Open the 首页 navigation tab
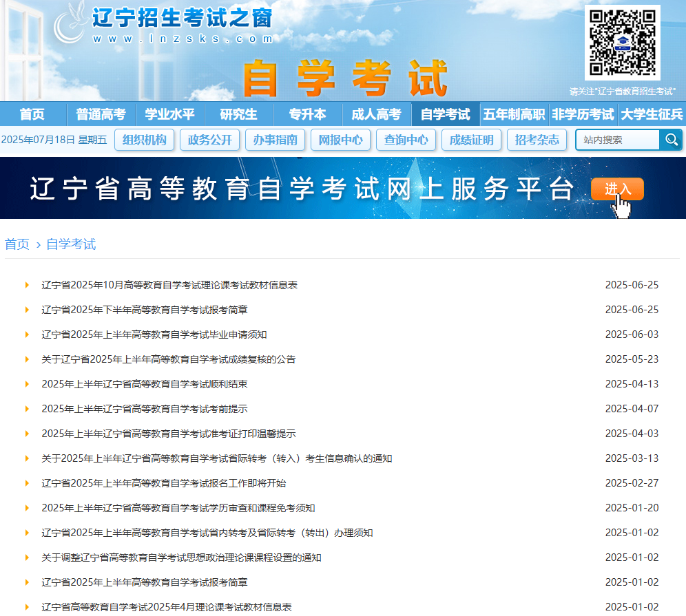This screenshot has width=686, height=616. (x=32, y=114)
